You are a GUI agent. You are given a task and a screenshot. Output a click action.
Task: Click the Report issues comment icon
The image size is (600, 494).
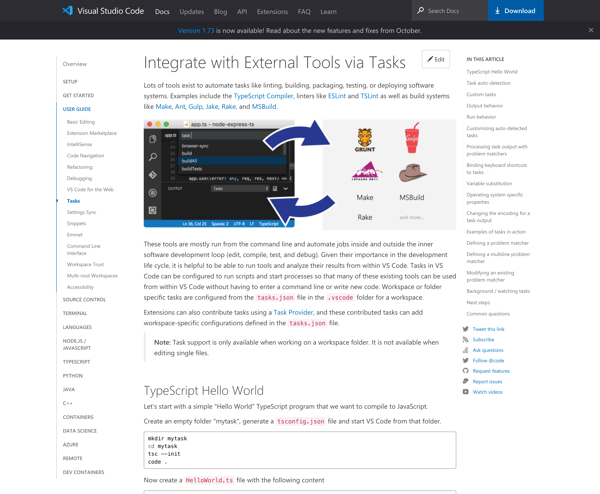coord(465,381)
